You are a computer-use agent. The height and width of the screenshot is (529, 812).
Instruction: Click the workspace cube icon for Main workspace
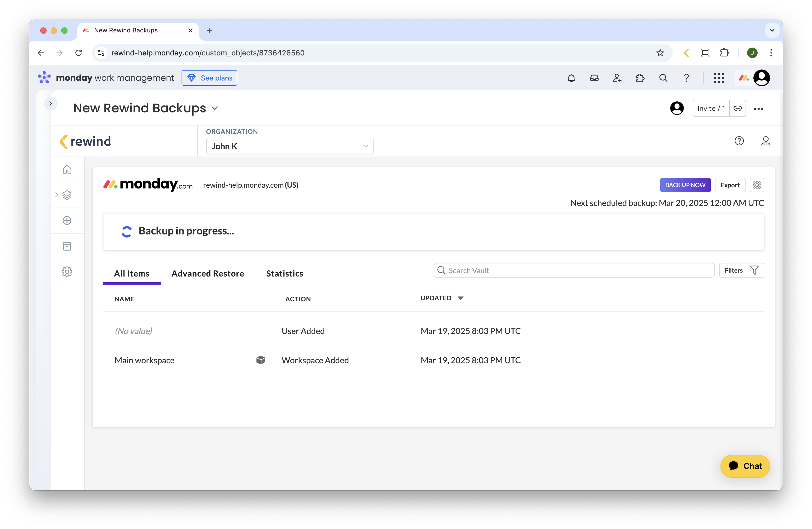pos(261,360)
